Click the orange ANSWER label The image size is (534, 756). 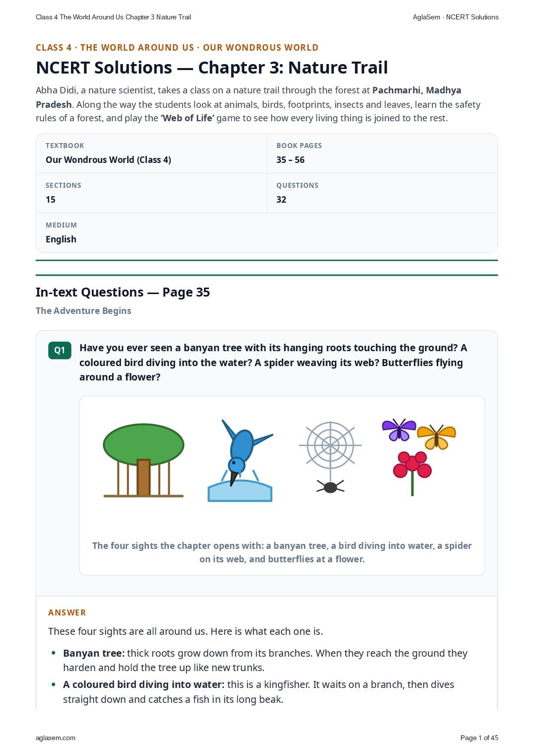click(x=67, y=612)
